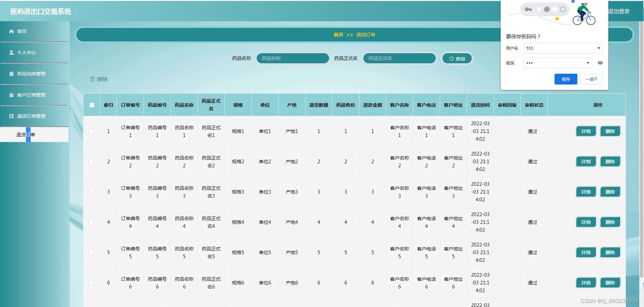Open 详情 for row 4
This screenshot has height=307, width=644.
point(586,222)
